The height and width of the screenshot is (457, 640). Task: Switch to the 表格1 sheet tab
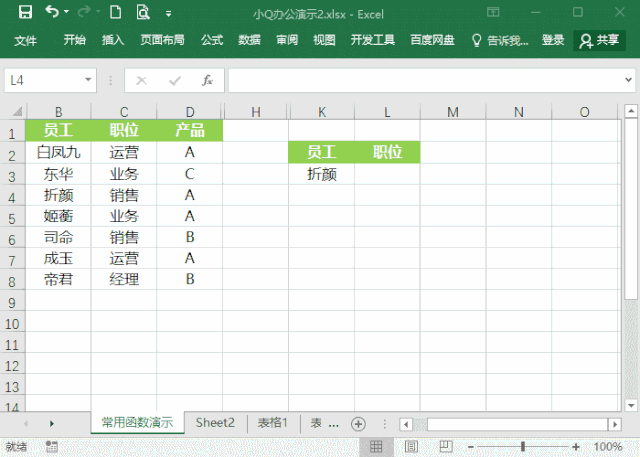click(x=273, y=423)
